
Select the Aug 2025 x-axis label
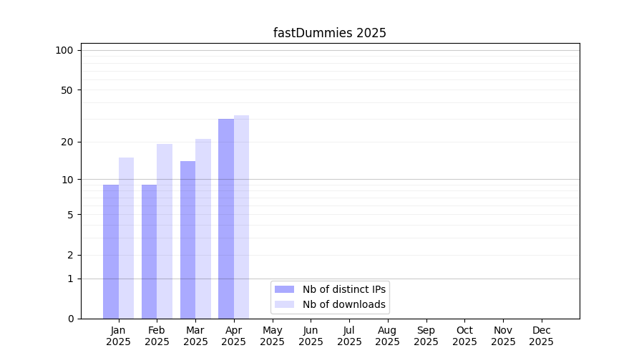[388, 336]
